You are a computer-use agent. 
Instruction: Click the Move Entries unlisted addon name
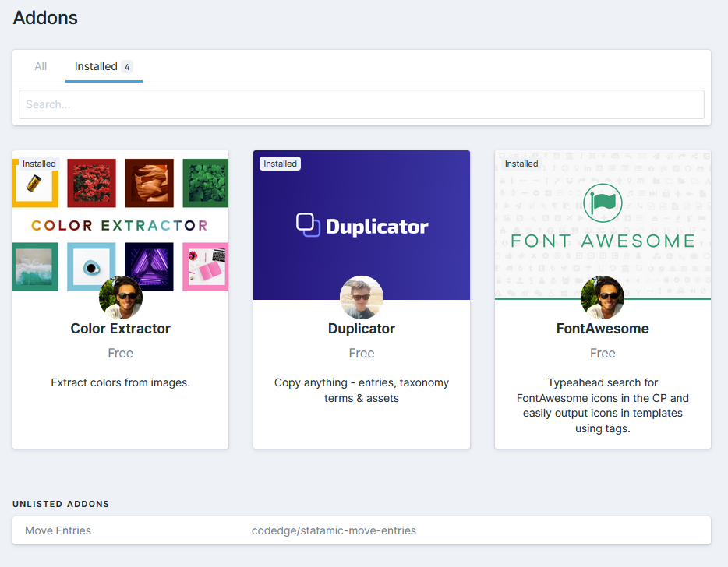58,530
